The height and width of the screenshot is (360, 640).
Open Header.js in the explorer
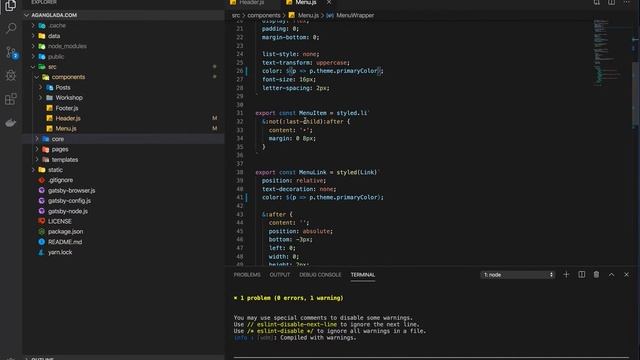click(68, 118)
